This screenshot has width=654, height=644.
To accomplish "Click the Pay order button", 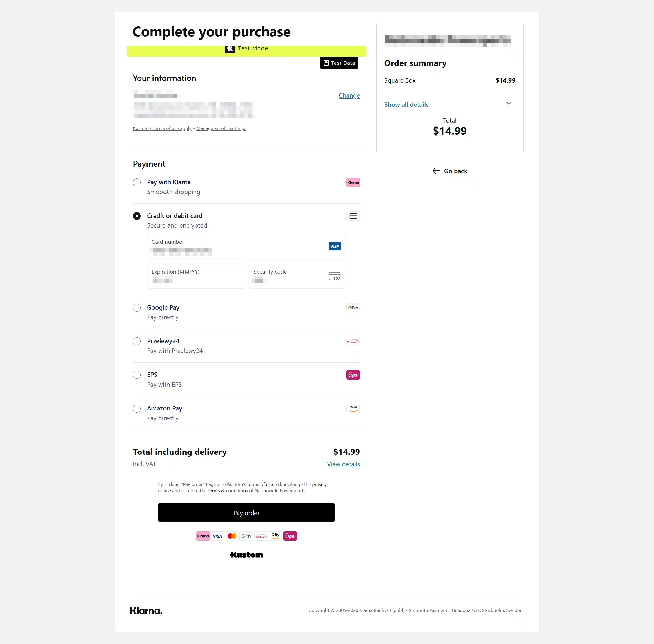I will coord(246,512).
